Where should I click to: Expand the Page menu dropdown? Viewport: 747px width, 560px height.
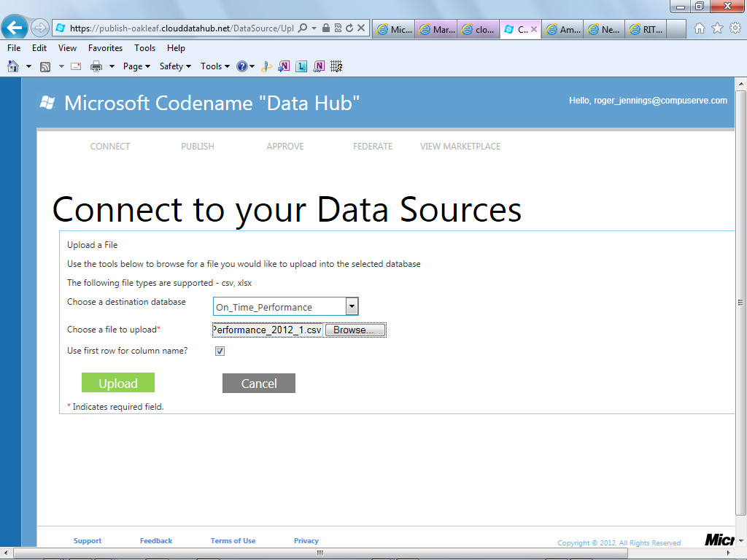tap(136, 66)
